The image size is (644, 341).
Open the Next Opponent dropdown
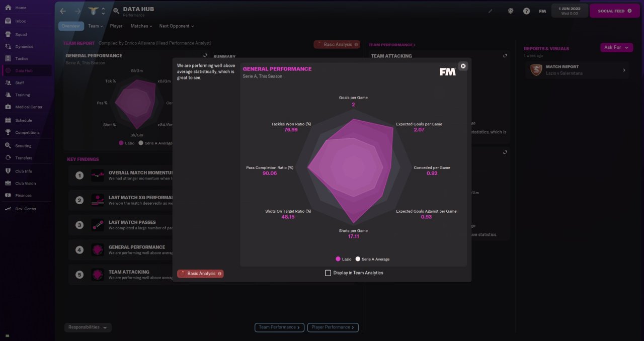[x=177, y=26]
